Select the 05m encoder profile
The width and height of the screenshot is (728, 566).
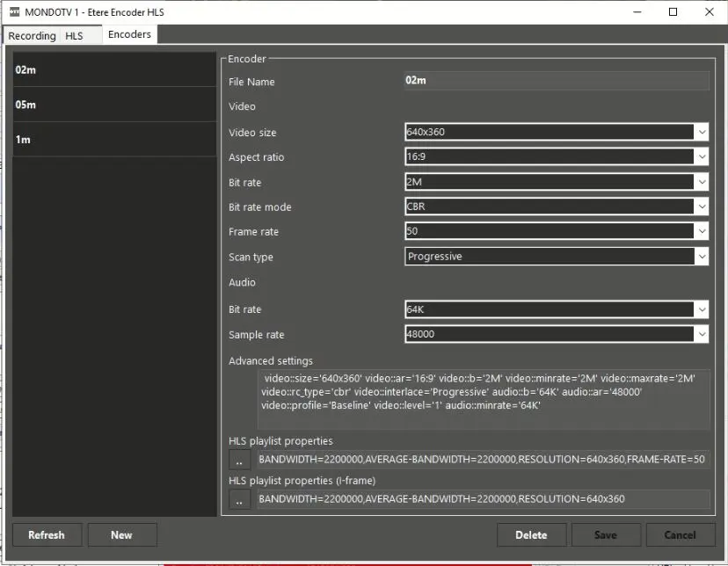(114, 105)
